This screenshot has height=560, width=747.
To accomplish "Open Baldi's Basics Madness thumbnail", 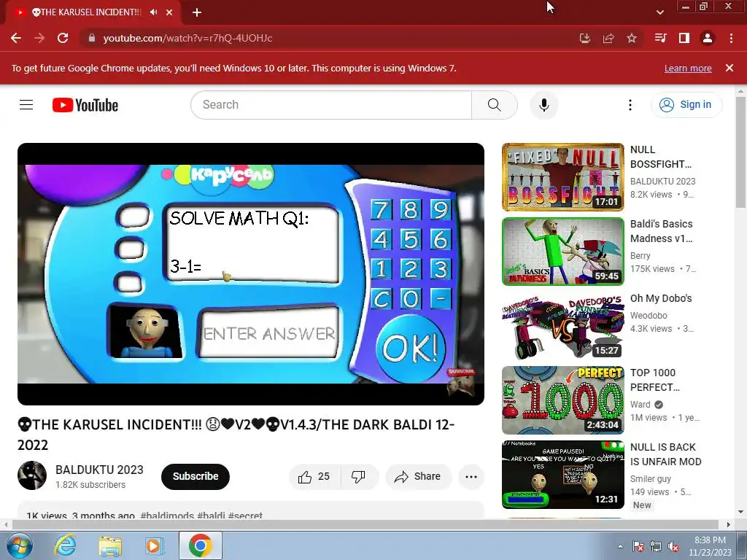I will pos(562,252).
